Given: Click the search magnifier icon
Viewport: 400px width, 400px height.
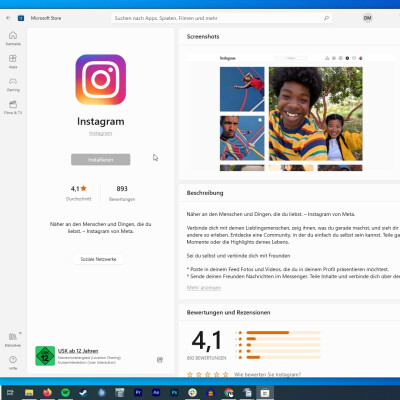Looking at the screenshot, I should click(326, 18).
